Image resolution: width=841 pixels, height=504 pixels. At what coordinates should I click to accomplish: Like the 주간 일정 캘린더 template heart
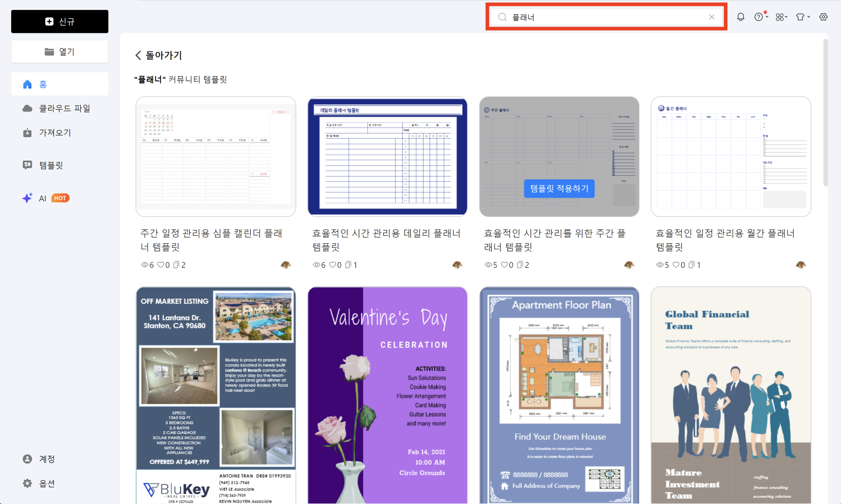(162, 265)
